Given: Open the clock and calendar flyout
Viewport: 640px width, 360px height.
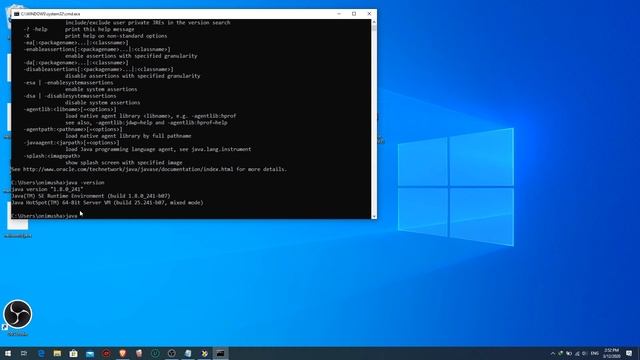Looking at the screenshot, I should pyautogui.click(x=611, y=353).
